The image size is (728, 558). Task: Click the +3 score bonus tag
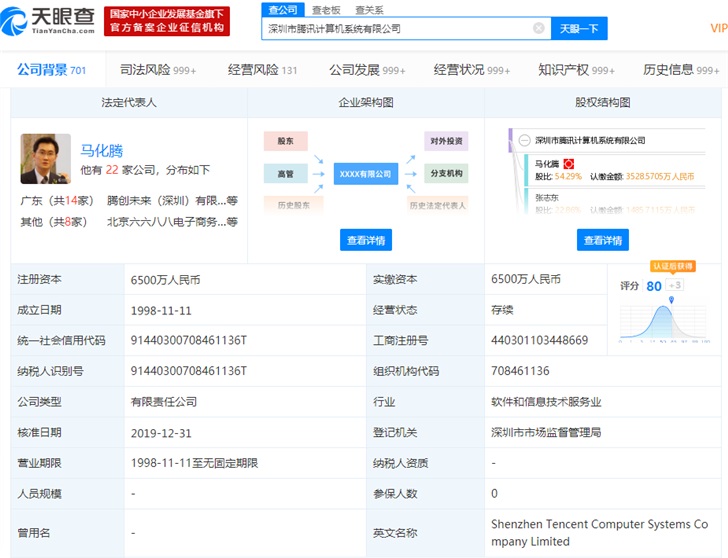click(675, 285)
